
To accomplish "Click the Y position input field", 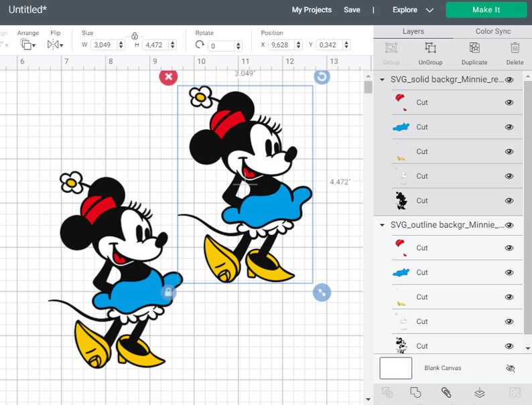I will [x=330, y=45].
